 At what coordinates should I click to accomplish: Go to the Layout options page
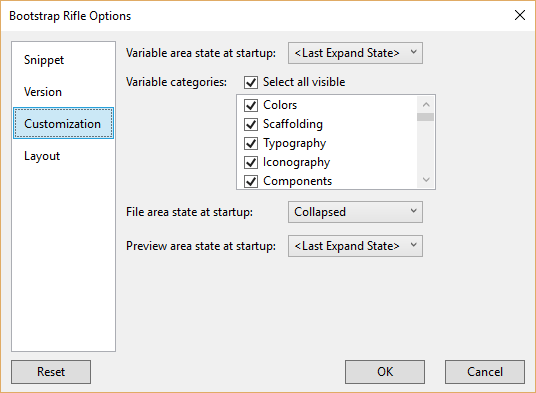click(x=63, y=155)
